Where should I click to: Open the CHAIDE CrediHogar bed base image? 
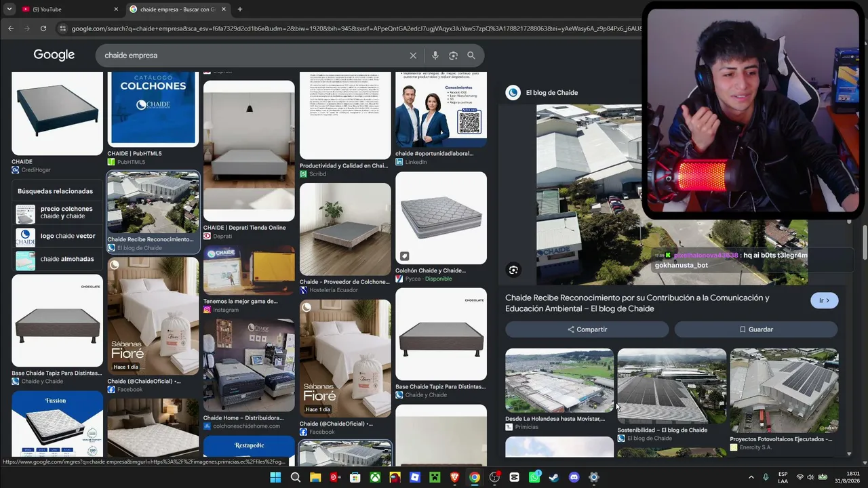click(58, 113)
